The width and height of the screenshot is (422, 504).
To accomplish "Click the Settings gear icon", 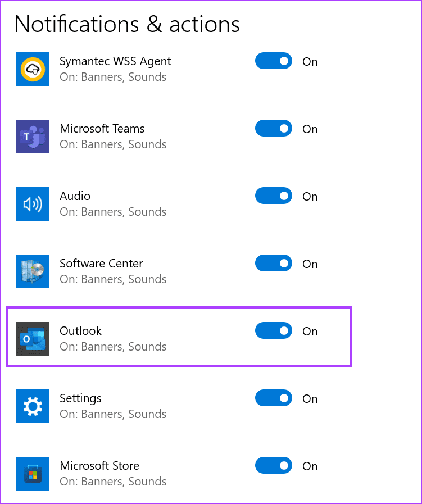I will [x=33, y=406].
